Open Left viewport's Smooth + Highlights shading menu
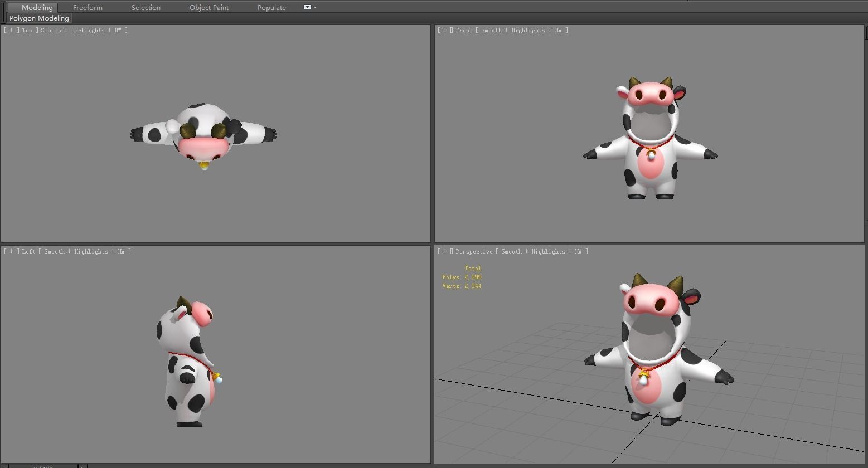The image size is (868, 468). (x=84, y=251)
